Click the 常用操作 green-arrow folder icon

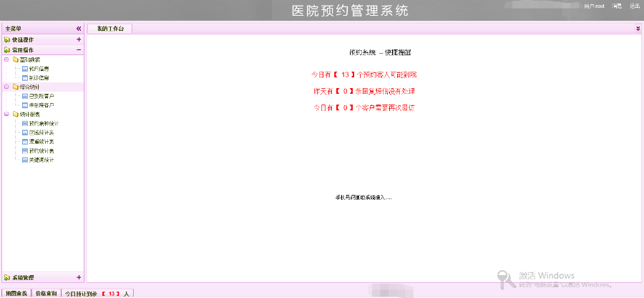[7, 50]
